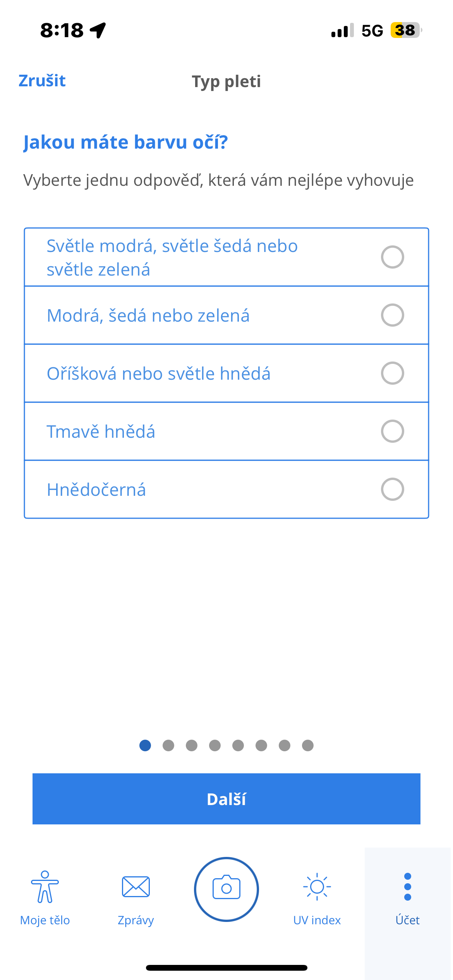
Task: Choose Oříšková nebo světle hnědá radio button
Action: pos(393,373)
